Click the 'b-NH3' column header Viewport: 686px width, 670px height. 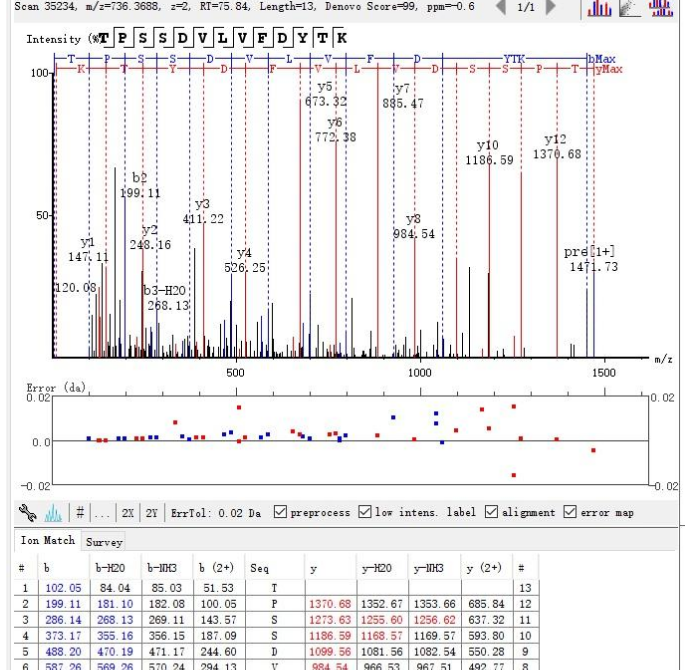click(x=167, y=568)
